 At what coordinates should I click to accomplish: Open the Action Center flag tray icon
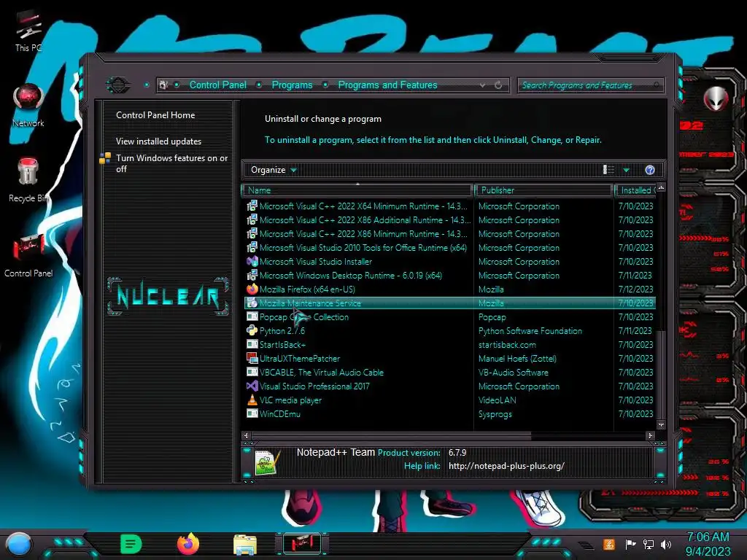pos(630,544)
